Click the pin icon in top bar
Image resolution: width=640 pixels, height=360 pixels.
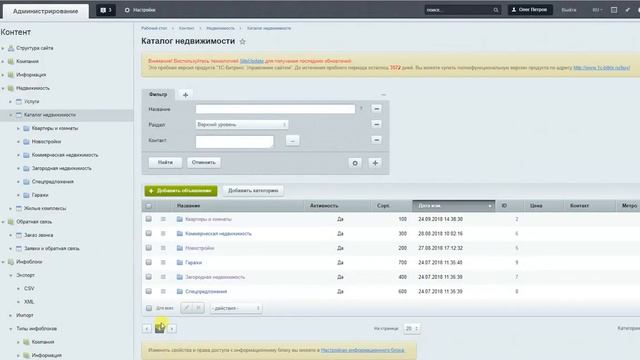[x=627, y=10]
